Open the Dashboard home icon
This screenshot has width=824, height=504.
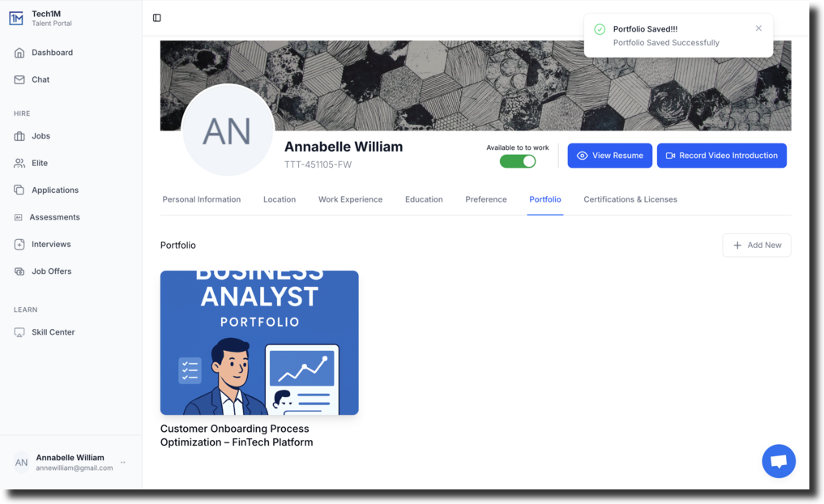(19, 53)
